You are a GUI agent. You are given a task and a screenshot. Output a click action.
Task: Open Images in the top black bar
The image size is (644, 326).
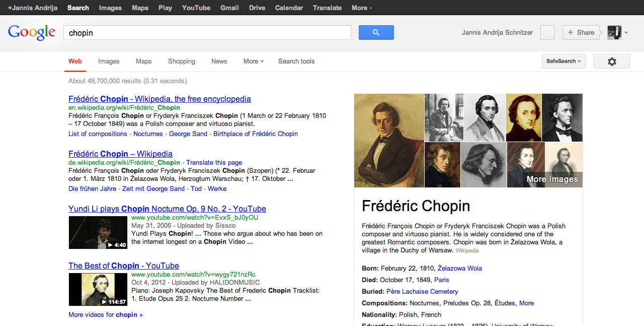pos(110,8)
